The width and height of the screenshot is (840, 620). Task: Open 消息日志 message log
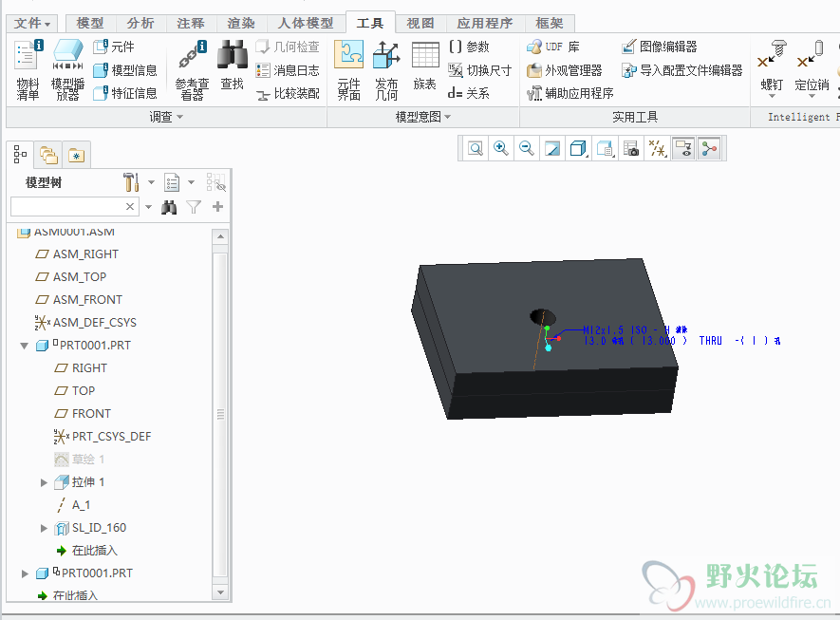point(288,70)
